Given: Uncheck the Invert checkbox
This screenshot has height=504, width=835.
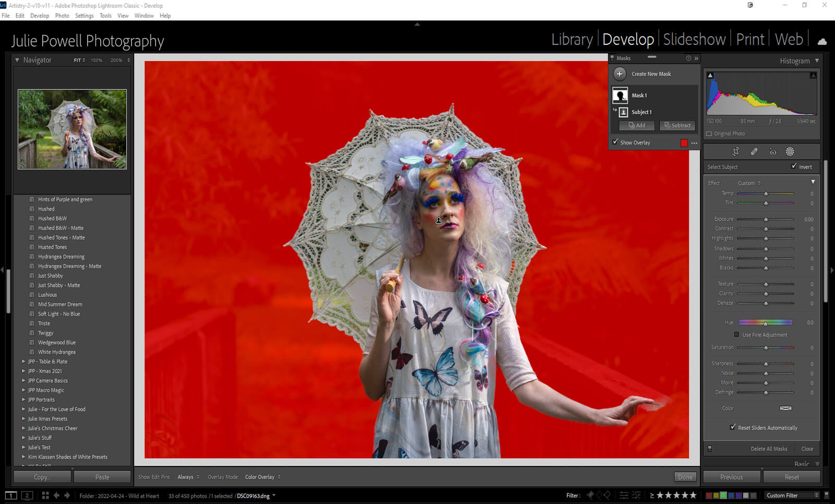Looking at the screenshot, I should coord(794,167).
